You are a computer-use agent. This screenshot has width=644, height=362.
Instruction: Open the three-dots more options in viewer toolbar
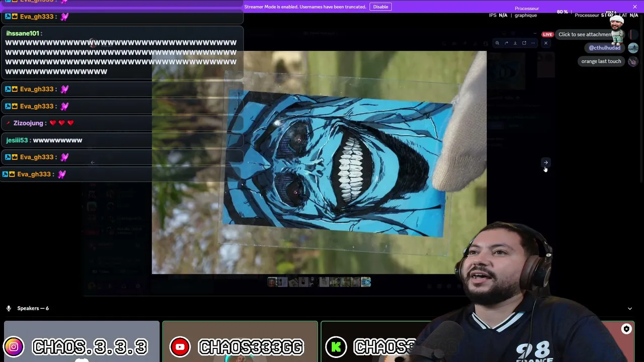(533, 43)
